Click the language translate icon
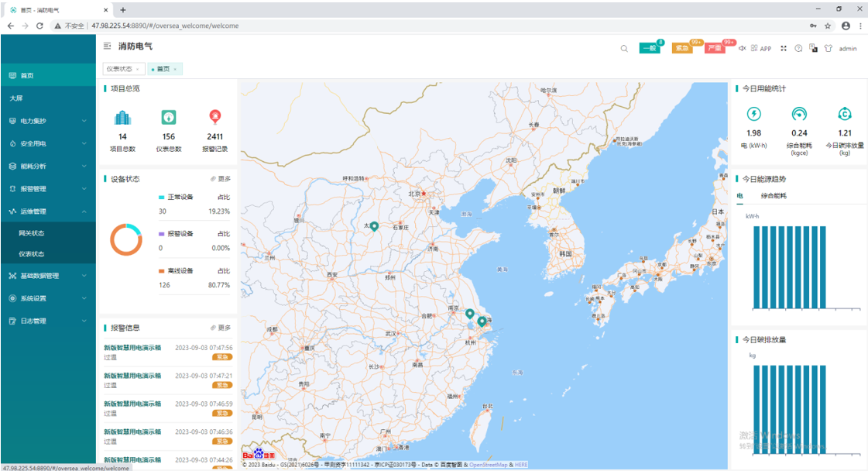Image resolution: width=868 pixels, height=471 pixels. (x=814, y=48)
